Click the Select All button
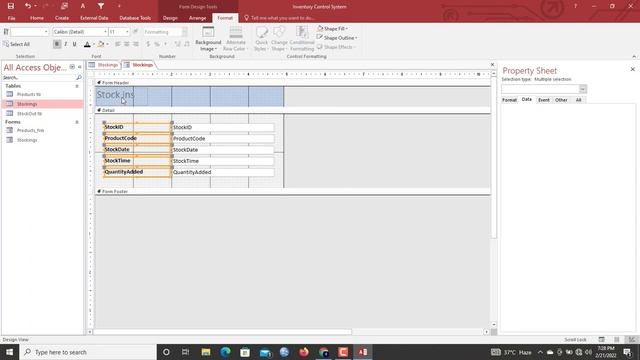 [x=16, y=44]
